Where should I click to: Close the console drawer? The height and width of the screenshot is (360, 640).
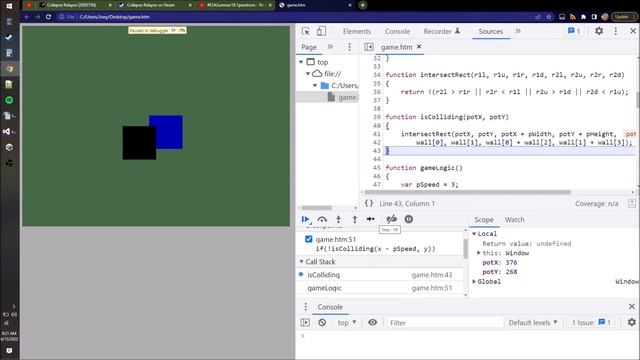click(632, 306)
